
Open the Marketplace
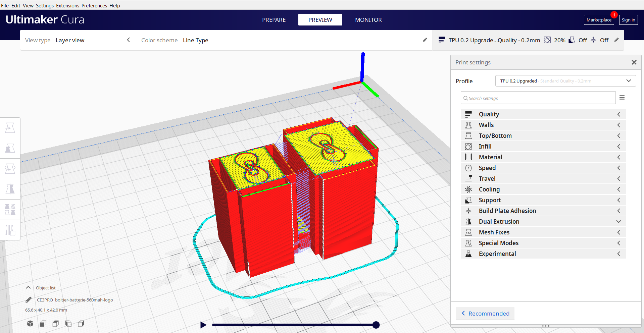[x=599, y=20]
